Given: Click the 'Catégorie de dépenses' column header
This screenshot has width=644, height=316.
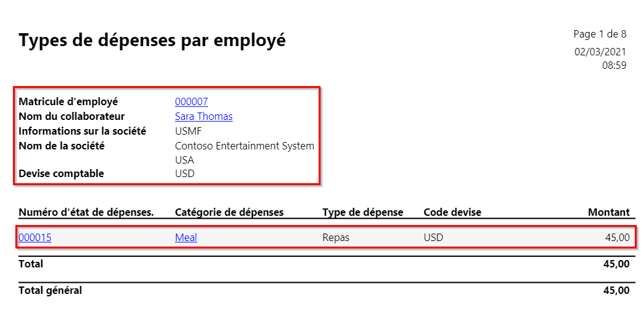Looking at the screenshot, I should [229, 212].
